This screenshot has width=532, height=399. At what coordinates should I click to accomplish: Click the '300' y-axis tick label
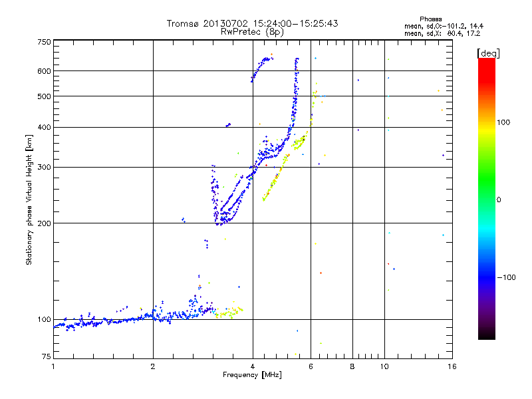(x=44, y=167)
